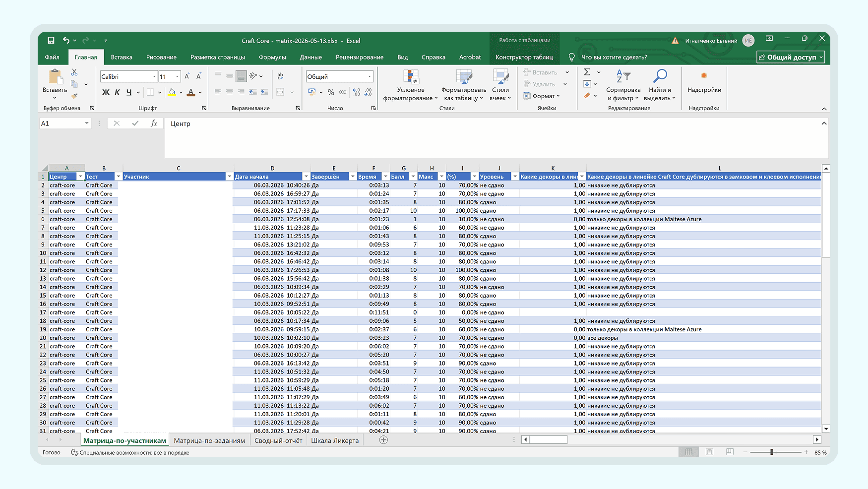Toggle bottom vertical alignment
Screen dimensions: 868x489
(x=241, y=76)
